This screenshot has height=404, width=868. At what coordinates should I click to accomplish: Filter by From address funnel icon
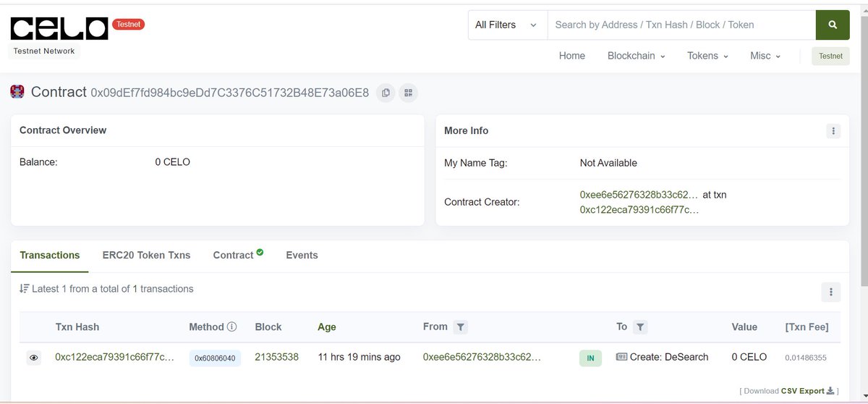[461, 327]
